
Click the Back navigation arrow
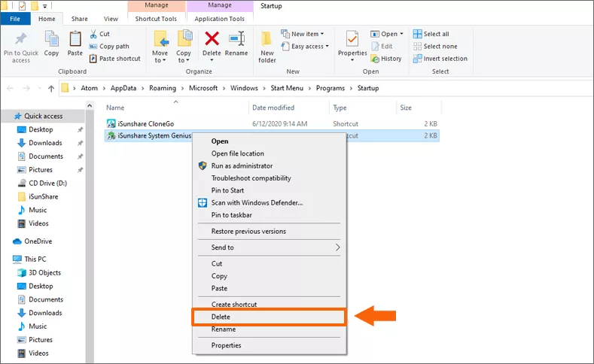tap(11, 89)
